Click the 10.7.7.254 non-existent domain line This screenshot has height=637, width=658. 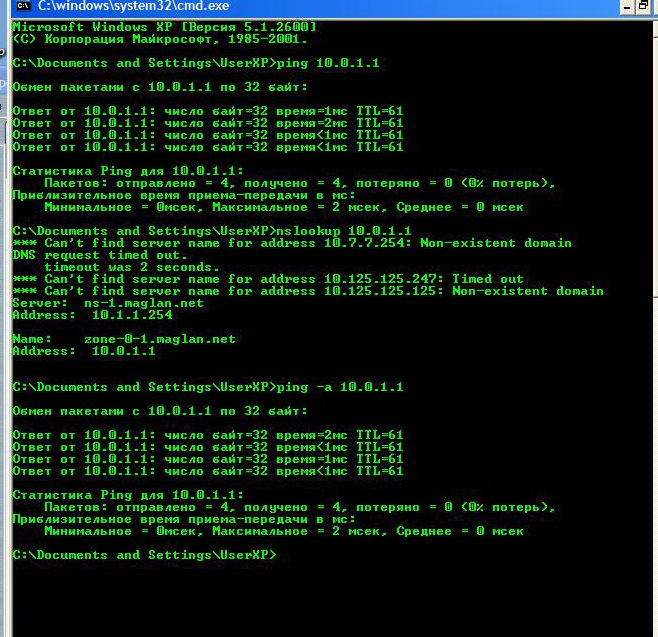(x=292, y=243)
